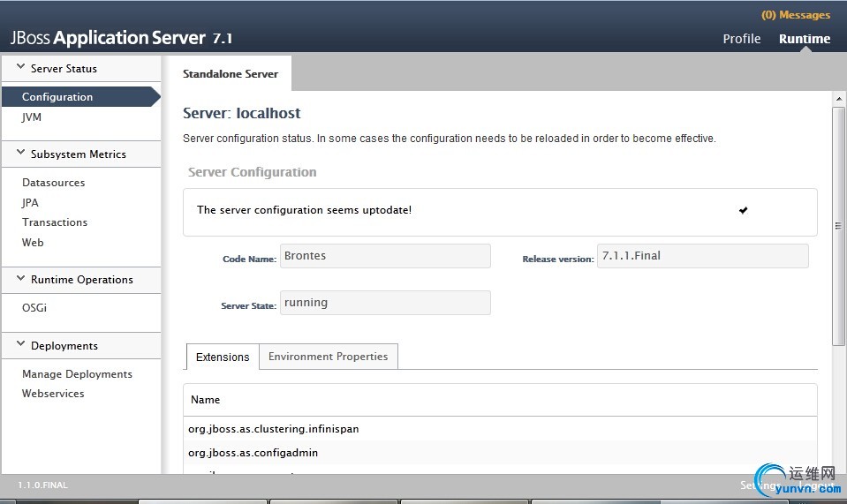This screenshot has height=504, width=847.
Task: Click the vertical scrollbar thumb
Action: 838,226
